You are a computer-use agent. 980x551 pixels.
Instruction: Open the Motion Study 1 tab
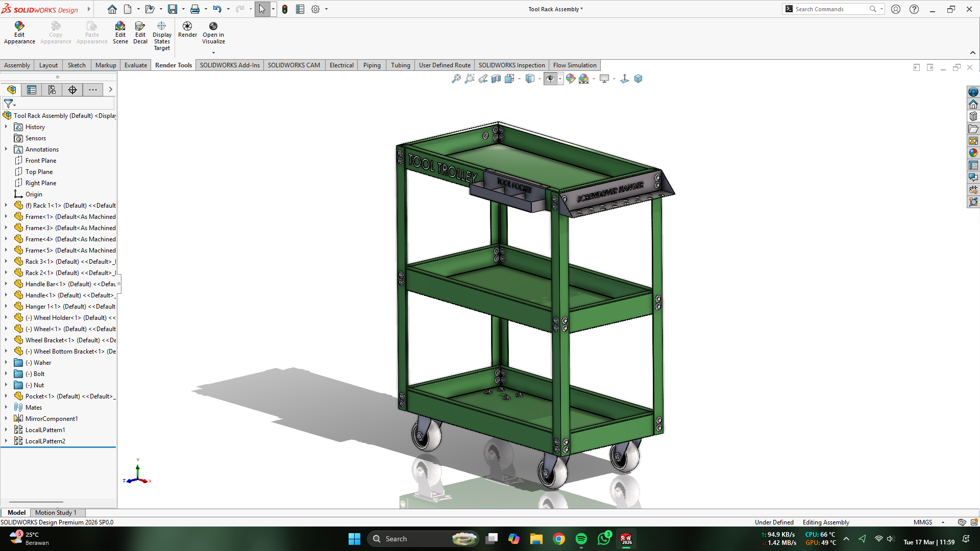coord(56,512)
